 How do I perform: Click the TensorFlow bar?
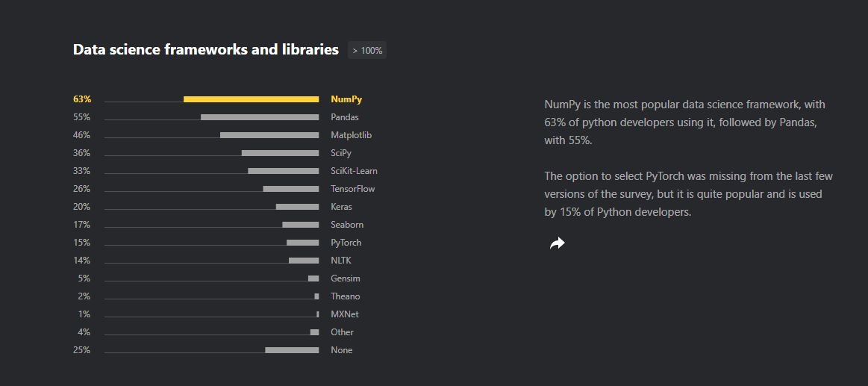[x=290, y=189]
